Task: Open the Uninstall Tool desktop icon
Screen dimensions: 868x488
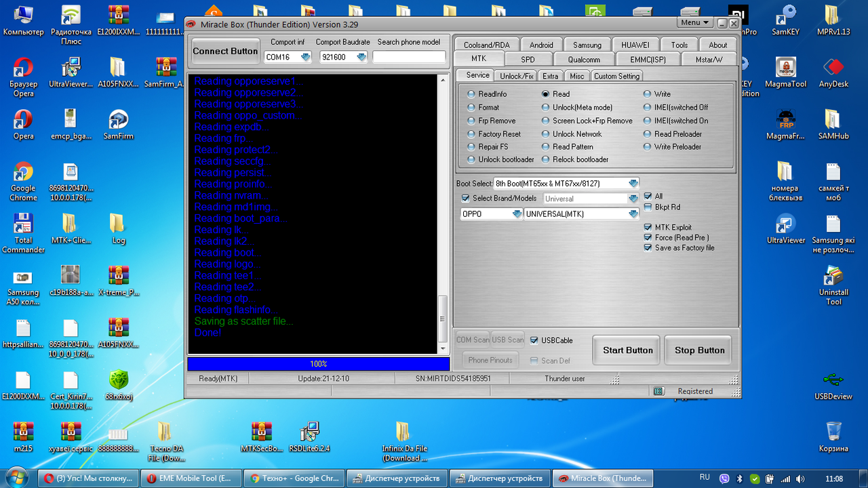Action: point(833,285)
